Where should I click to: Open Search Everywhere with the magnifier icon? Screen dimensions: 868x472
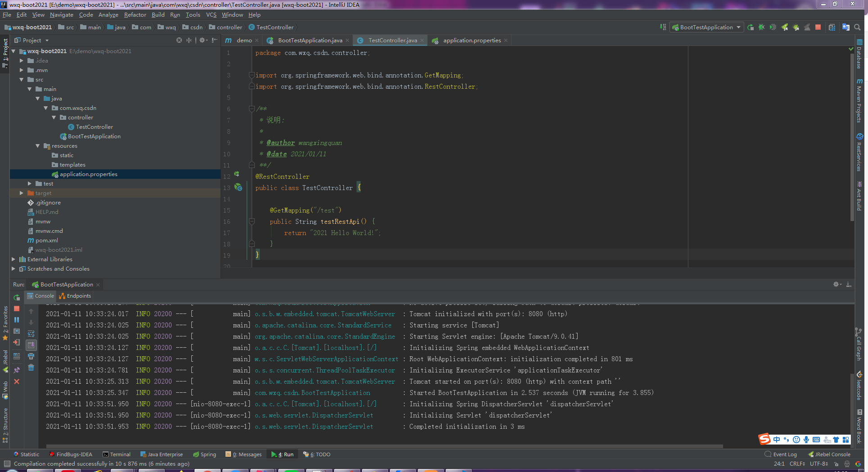(858, 27)
